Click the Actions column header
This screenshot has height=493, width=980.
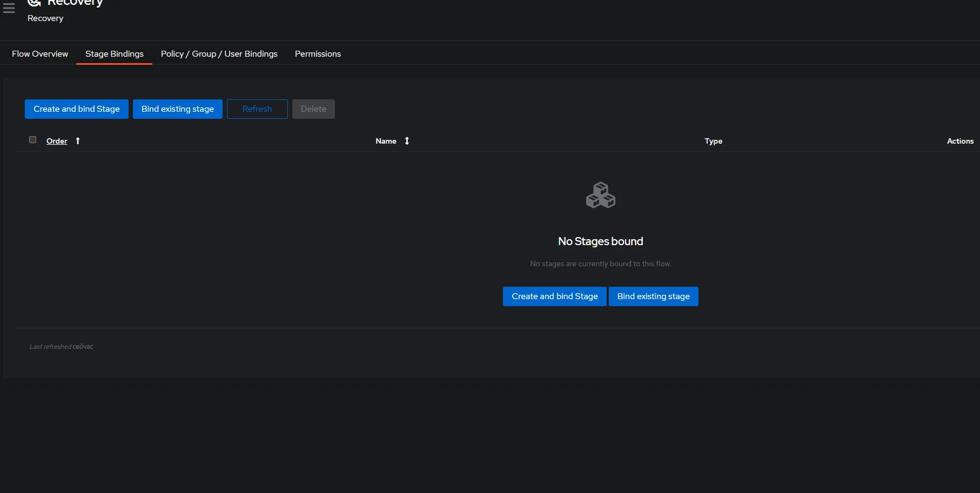tap(960, 140)
